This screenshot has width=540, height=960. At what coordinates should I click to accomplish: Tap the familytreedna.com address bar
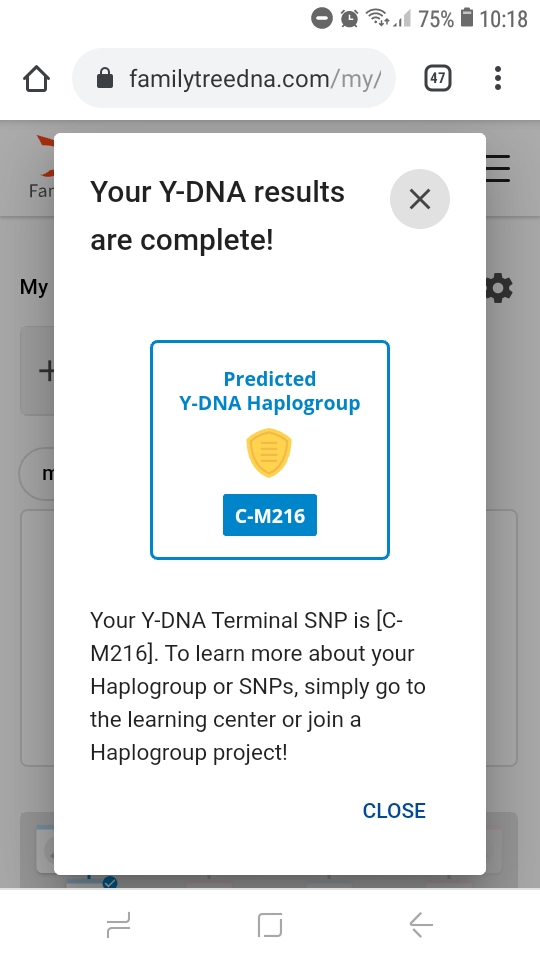[234, 78]
